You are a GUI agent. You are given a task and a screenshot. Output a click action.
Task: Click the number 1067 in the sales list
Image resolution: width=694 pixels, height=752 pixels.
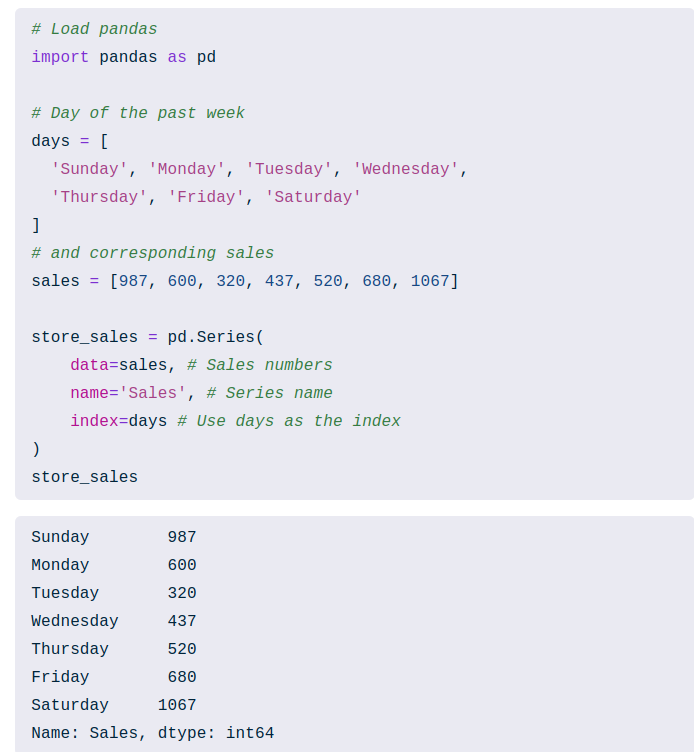[x=430, y=281]
